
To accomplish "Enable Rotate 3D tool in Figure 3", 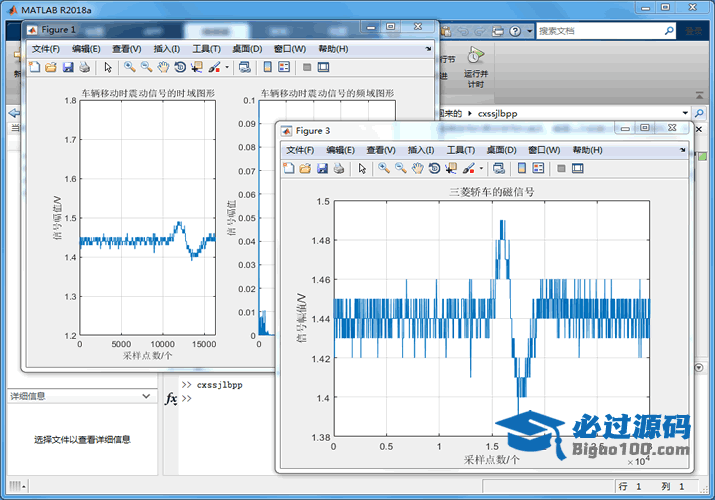I will 435,169.
